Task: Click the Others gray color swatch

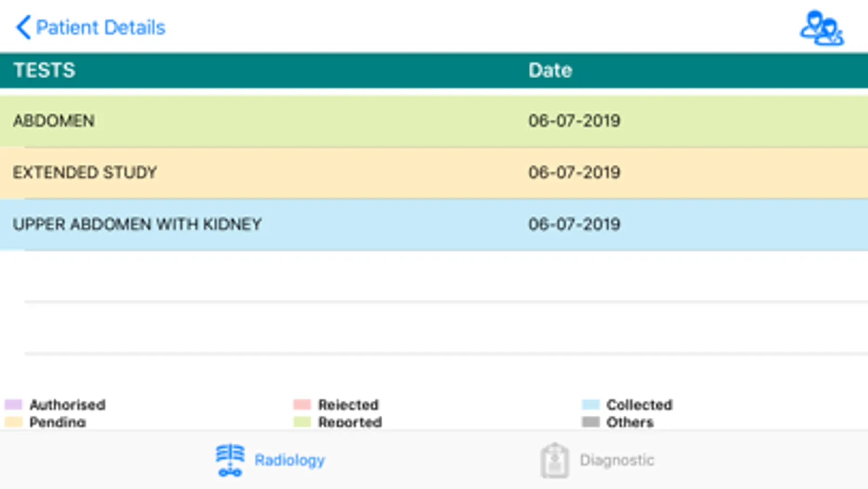Action: 591,422
